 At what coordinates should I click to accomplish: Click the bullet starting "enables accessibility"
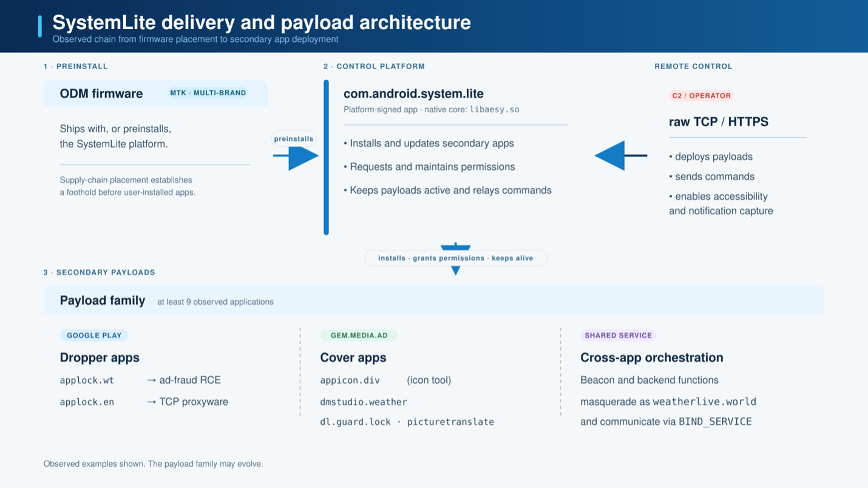click(721, 204)
